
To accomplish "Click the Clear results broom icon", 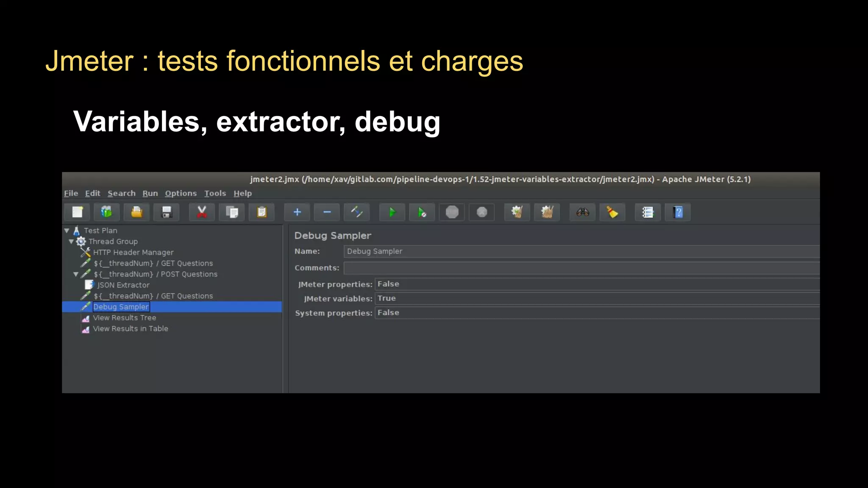I will (517, 212).
